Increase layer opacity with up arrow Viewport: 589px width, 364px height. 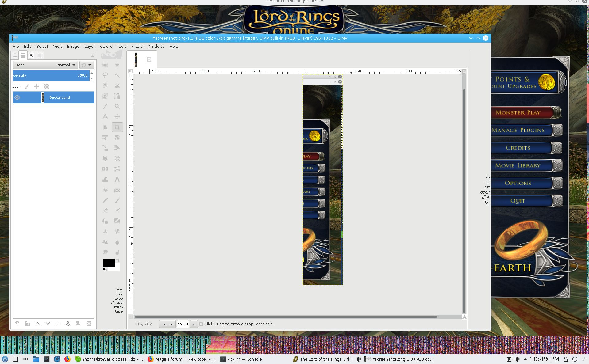92,73
